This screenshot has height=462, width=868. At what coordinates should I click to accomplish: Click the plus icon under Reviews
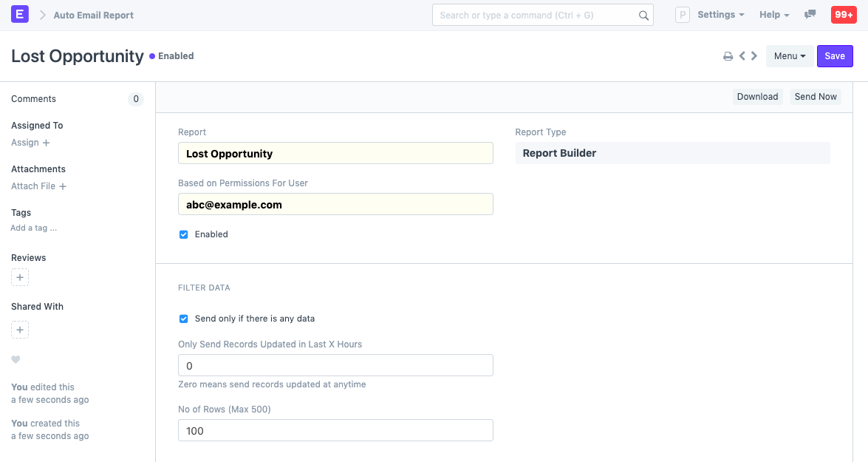pos(19,277)
